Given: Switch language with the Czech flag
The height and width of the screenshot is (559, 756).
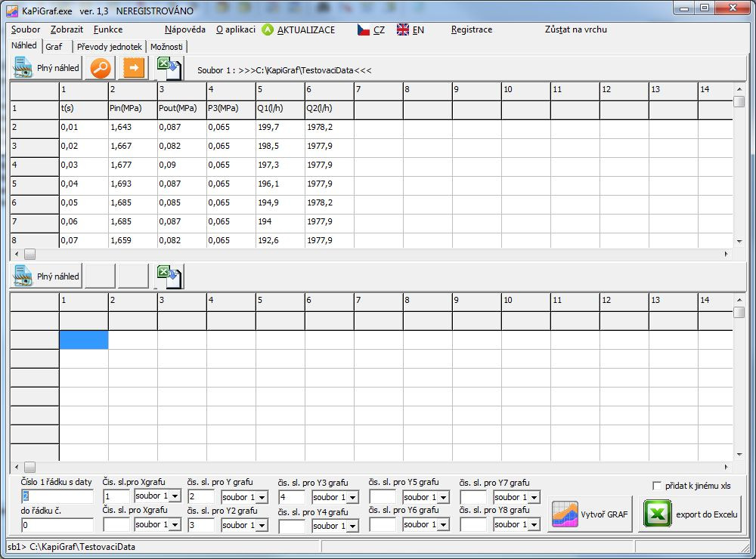Looking at the screenshot, I should pyautogui.click(x=364, y=30).
